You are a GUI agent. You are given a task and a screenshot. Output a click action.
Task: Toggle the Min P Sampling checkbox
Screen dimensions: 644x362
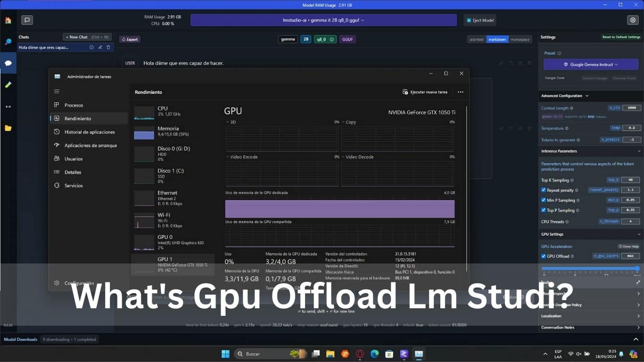(544, 200)
